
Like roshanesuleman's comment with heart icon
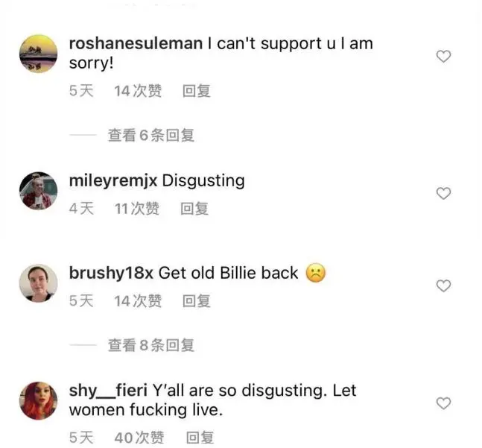pyautogui.click(x=443, y=56)
